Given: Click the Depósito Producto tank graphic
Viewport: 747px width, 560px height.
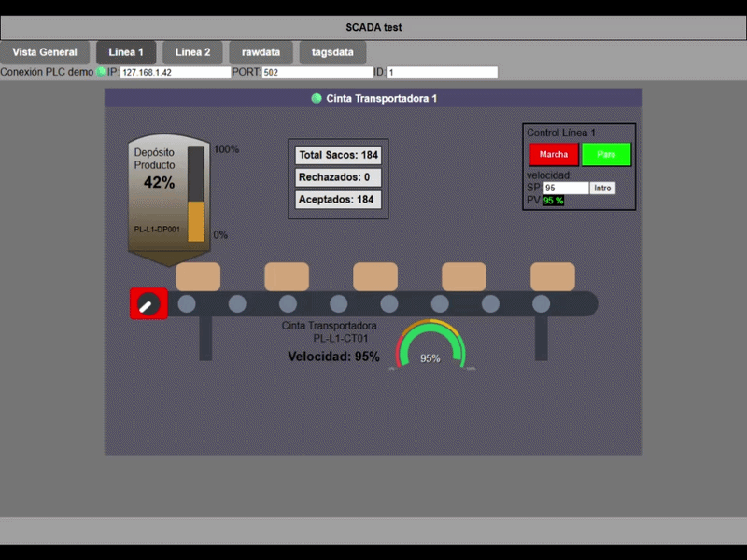Looking at the screenshot, I should [x=168, y=191].
